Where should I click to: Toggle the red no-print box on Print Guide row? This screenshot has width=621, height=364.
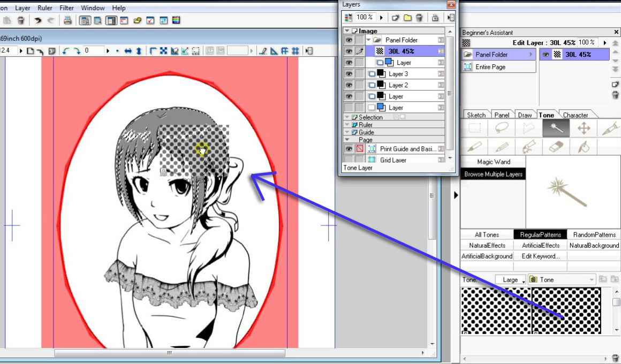[360, 149]
